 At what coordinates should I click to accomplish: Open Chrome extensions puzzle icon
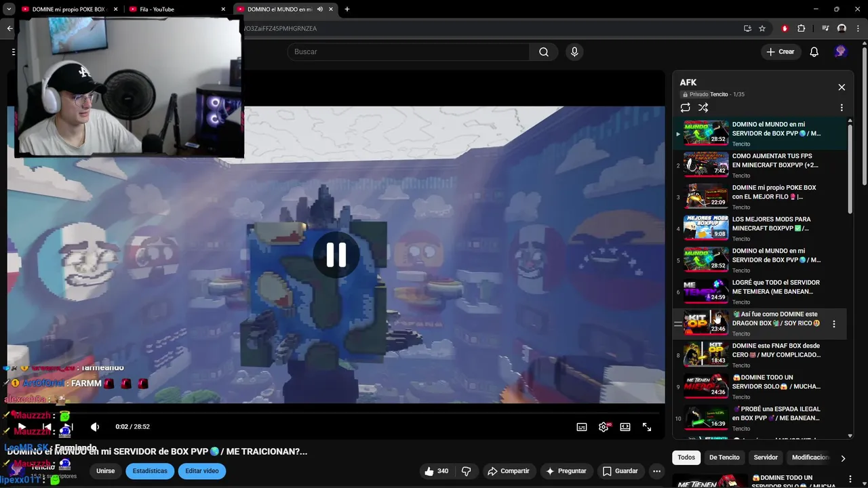(x=801, y=28)
